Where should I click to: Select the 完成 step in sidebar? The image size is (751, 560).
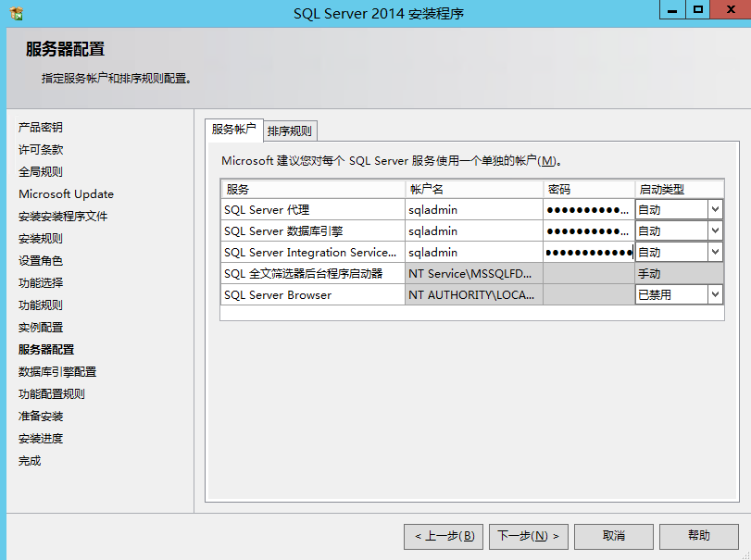tap(30, 461)
